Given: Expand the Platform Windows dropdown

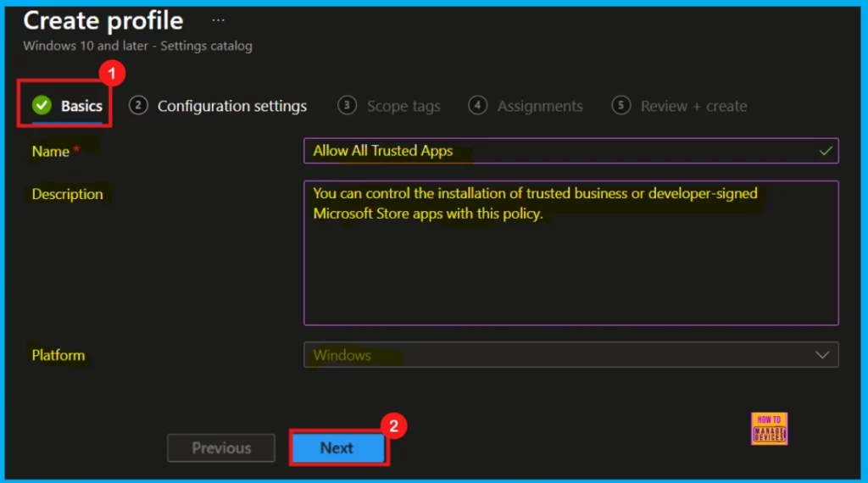Looking at the screenshot, I should [x=570, y=355].
